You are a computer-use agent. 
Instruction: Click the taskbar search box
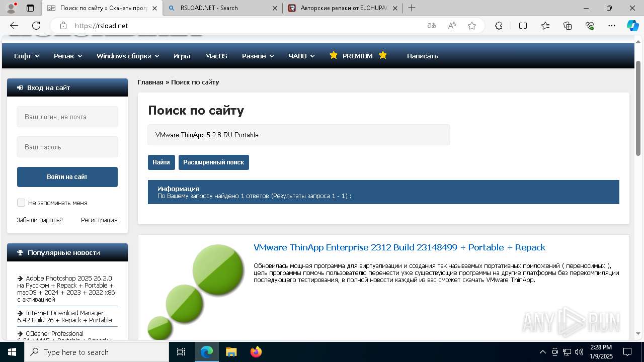coord(97,352)
